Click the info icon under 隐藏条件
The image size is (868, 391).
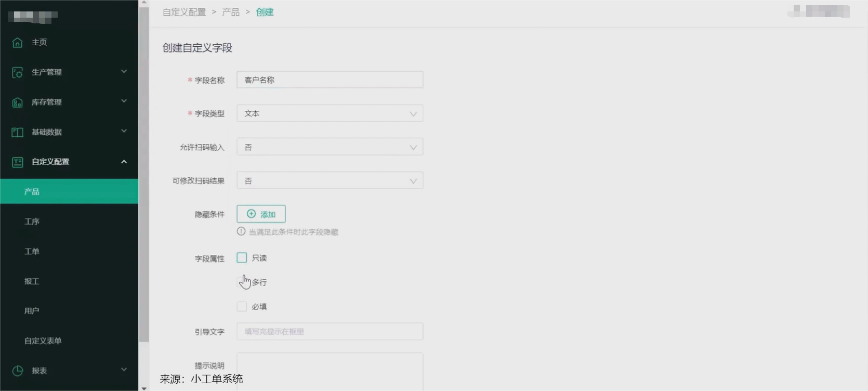coord(241,231)
